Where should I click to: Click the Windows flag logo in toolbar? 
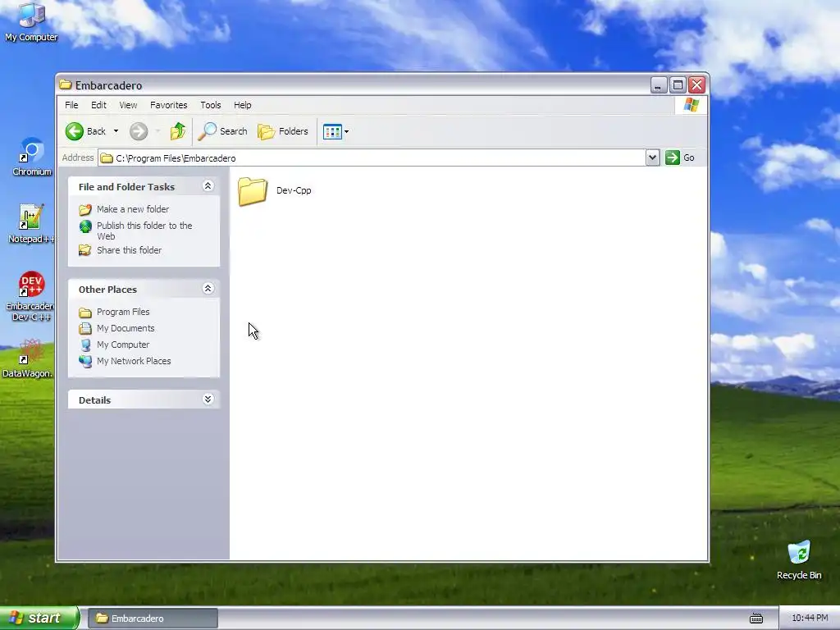691,104
